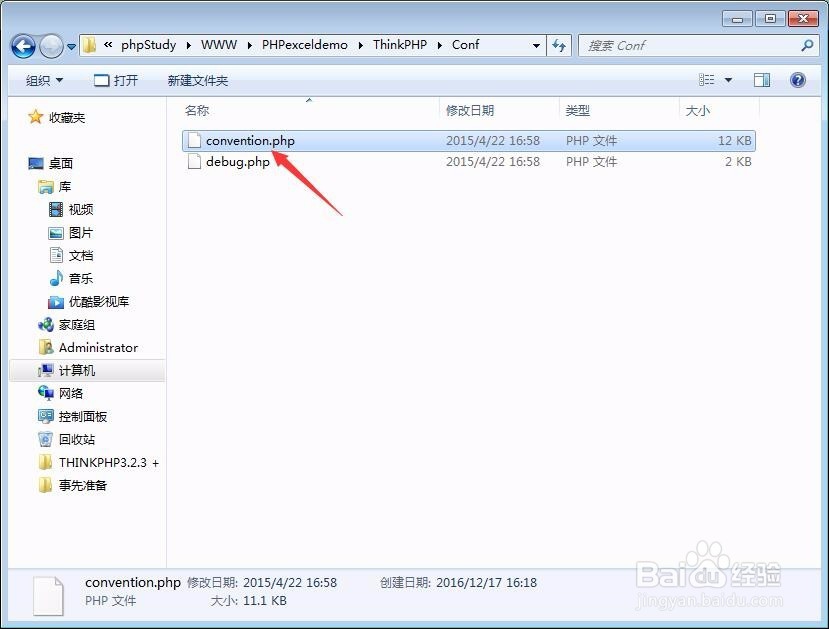Open the Help icon
Image resolution: width=829 pixels, height=629 pixels.
coord(797,80)
